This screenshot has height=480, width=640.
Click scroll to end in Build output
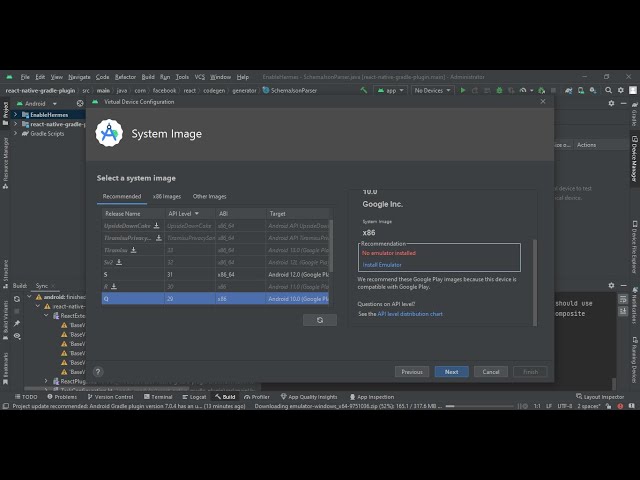[623, 311]
